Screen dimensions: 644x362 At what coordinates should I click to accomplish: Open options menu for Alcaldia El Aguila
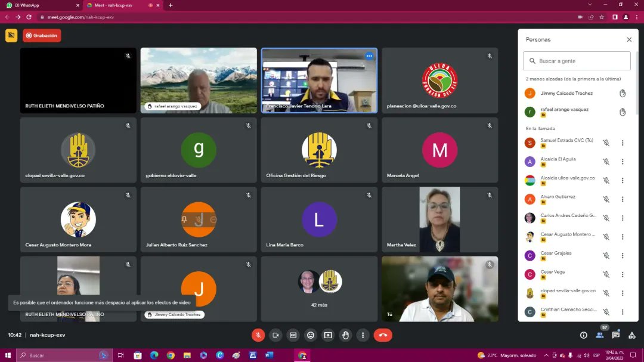coord(622,162)
